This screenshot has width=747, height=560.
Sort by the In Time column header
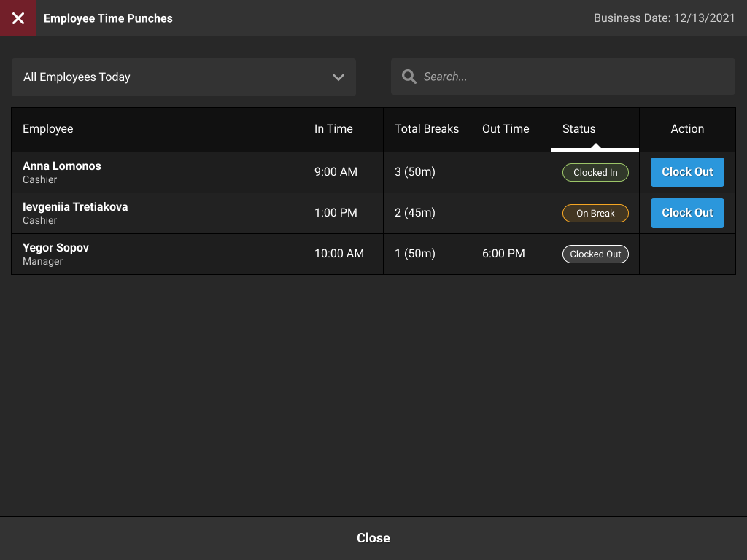pos(333,129)
